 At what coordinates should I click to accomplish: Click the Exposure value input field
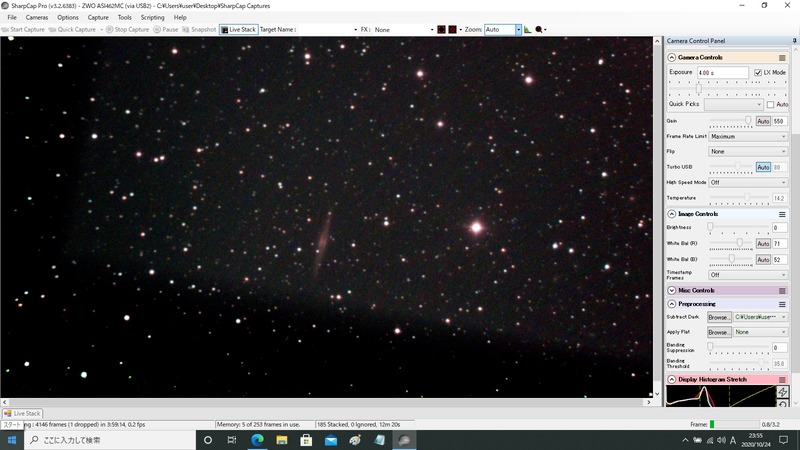point(722,73)
